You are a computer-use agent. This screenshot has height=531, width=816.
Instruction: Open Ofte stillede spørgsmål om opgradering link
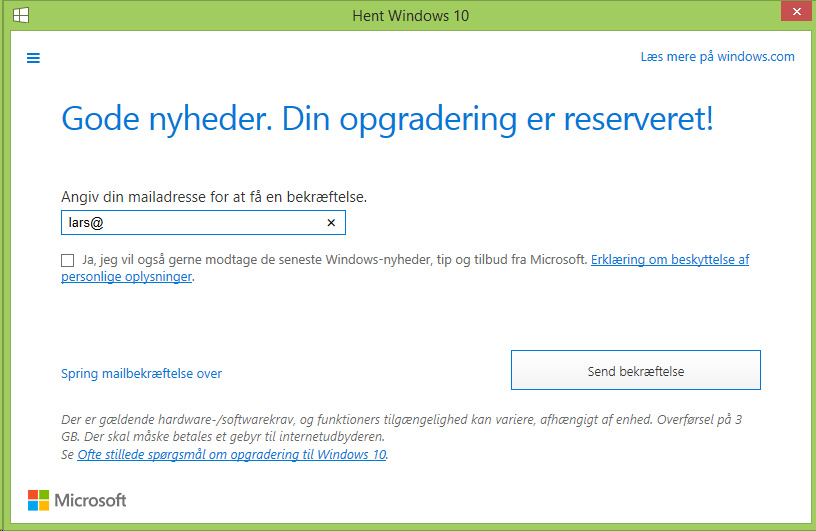(x=232, y=454)
